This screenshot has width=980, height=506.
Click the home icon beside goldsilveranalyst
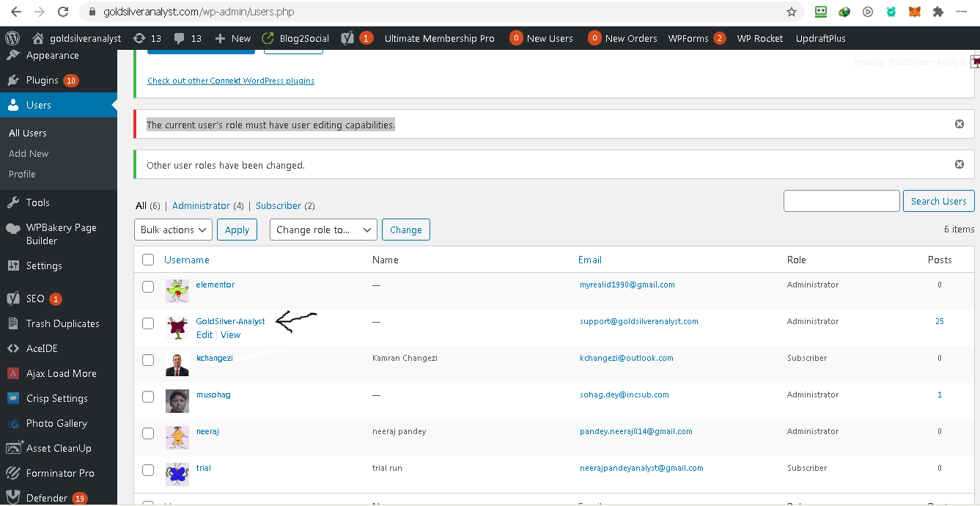pos(38,38)
